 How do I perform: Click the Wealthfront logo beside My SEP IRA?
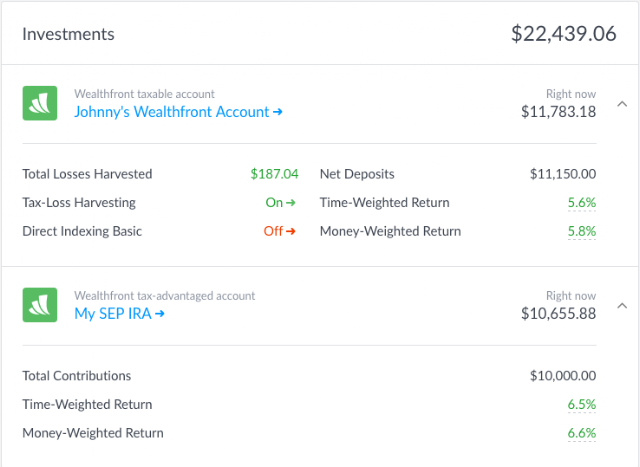pos(40,305)
